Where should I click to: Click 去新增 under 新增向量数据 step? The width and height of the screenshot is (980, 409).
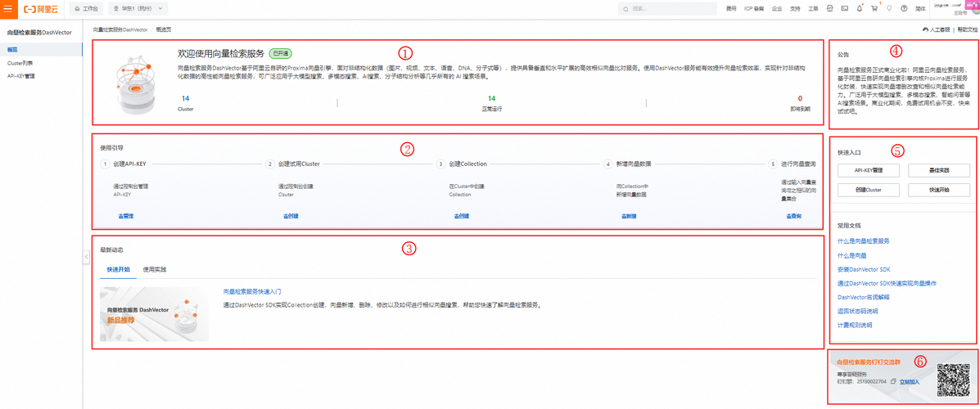(628, 216)
